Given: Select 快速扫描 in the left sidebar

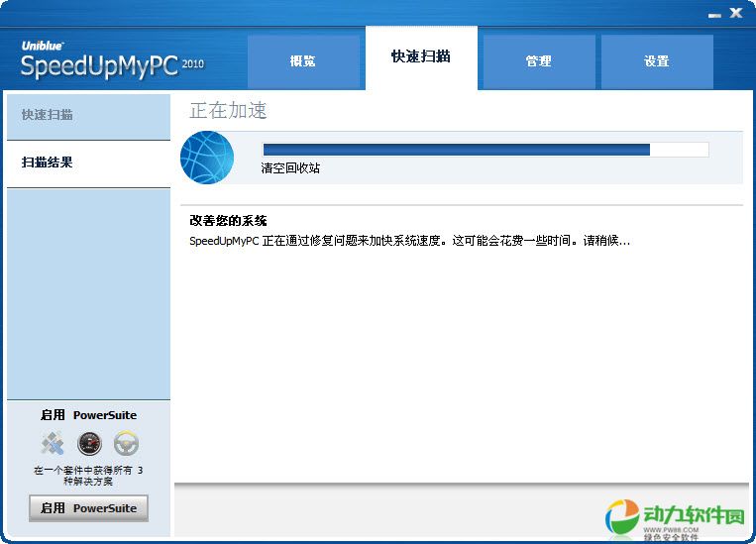Looking at the screenshot, I should (48, 115).
